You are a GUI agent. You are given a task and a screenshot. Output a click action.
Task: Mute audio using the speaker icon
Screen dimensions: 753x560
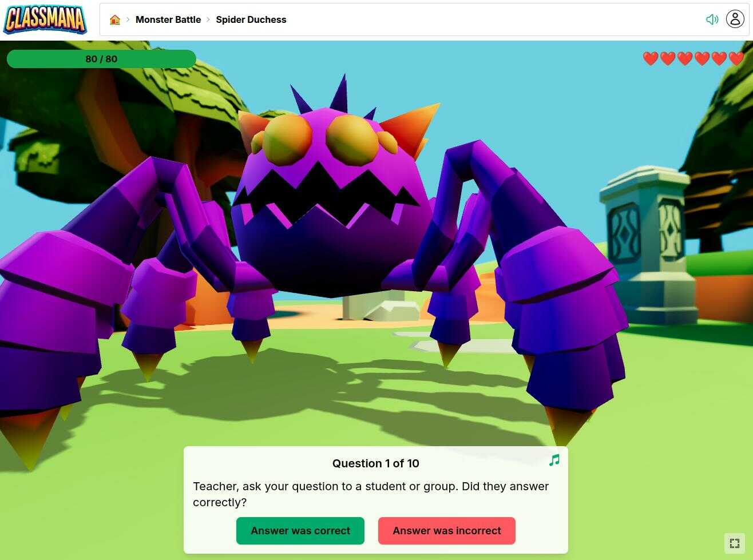pos(712,19)
